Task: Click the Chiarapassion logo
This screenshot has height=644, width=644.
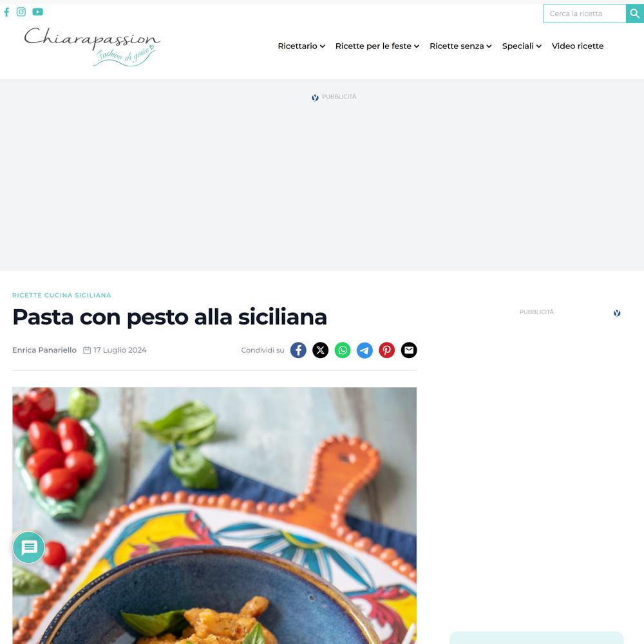Action: coord(92,46)
